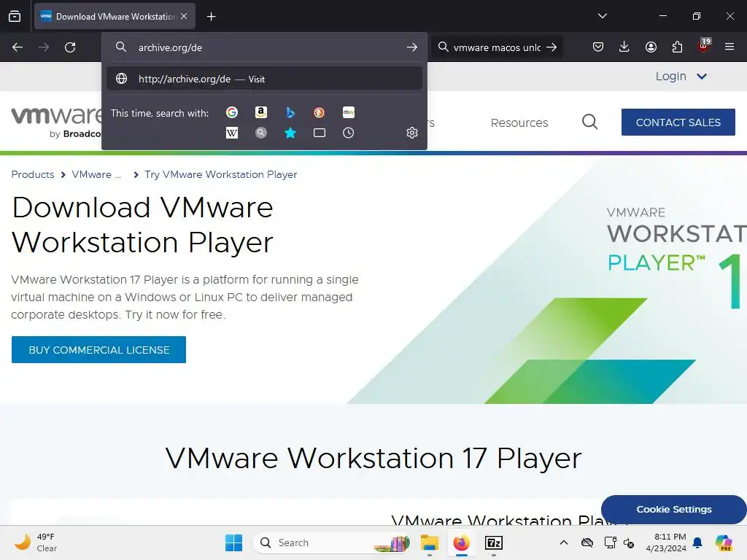Click the address bar URL text

(170, 47)
